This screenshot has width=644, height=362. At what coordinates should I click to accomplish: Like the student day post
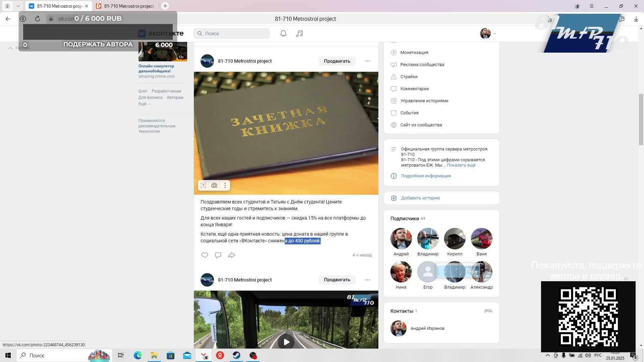(x=205, y=255)
